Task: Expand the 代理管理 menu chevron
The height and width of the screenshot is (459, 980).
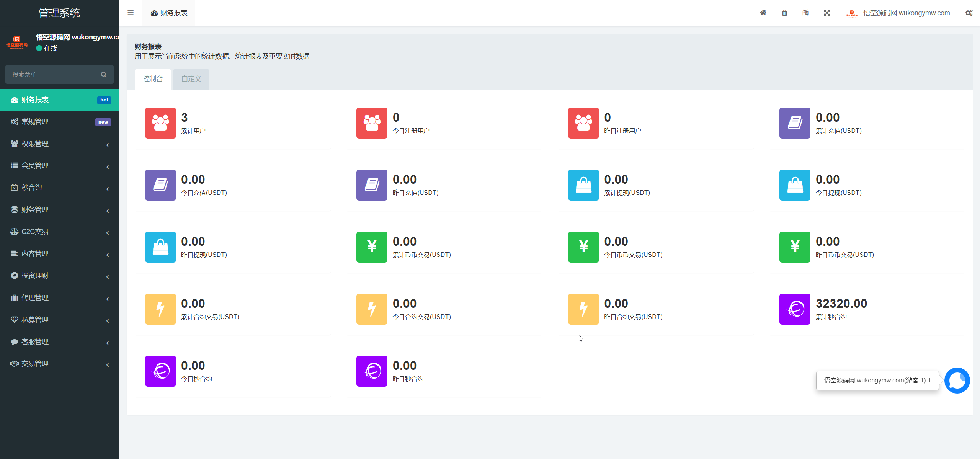Action: [108, 299]
